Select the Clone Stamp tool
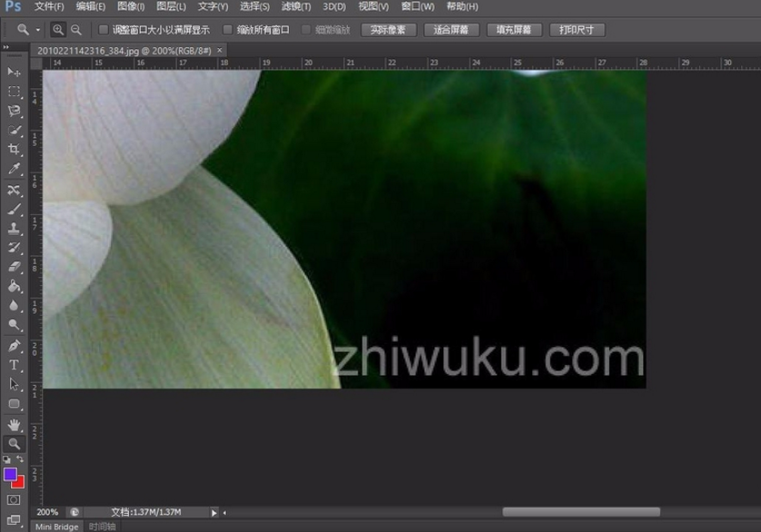The width and height of the screenshot is (761, 532). coord(14,228)
